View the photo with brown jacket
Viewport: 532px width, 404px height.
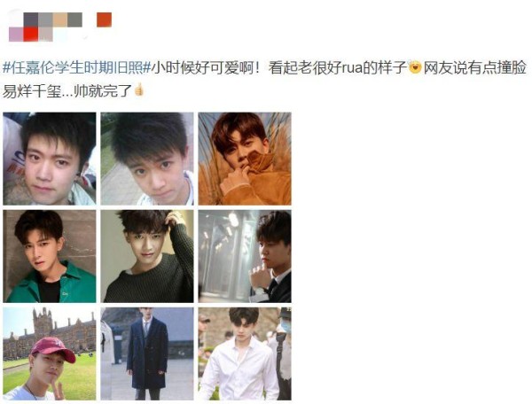(x=245, y=159)
